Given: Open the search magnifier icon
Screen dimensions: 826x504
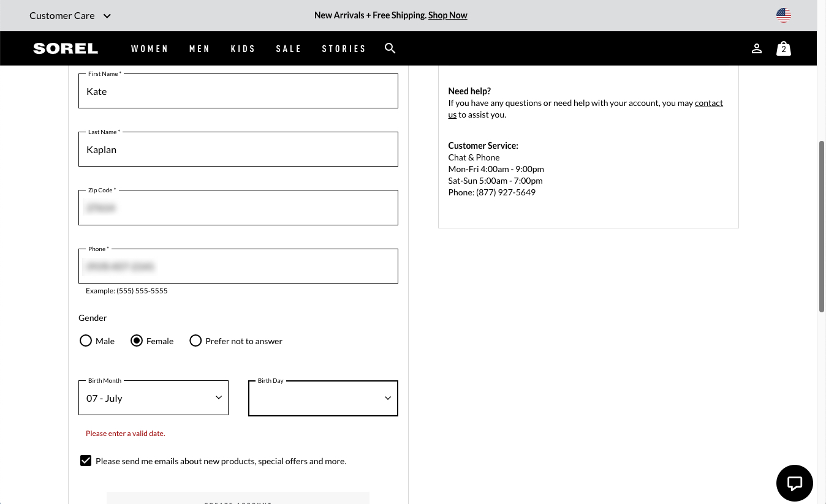Looking at the screenshot, I should [x=390, y=48].
